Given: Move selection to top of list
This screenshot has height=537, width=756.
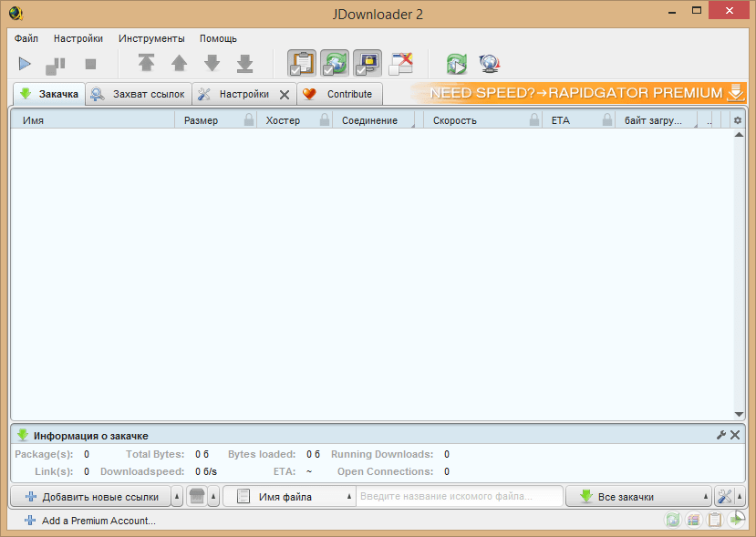Looking at the screenshot, I should point(146,64).
